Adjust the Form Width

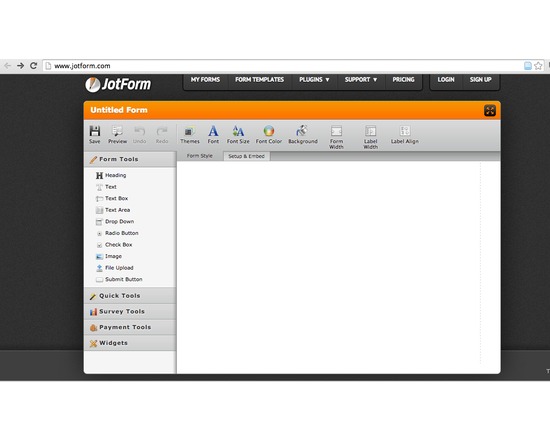coord(336,137)
